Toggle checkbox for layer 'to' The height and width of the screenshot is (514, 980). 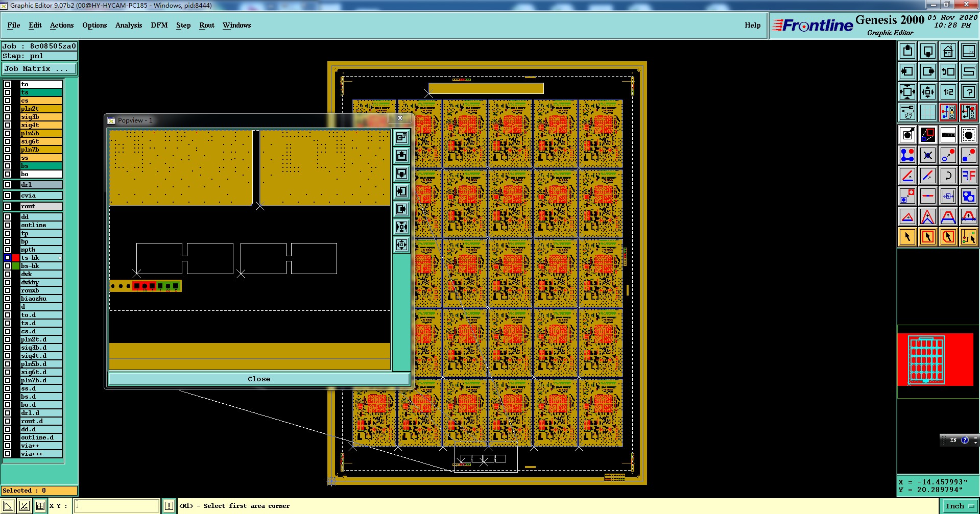point(8,84)
